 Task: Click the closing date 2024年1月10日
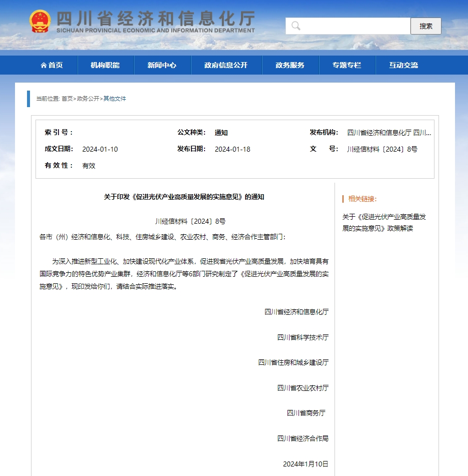pyautogui.click(x=305, y=464)
